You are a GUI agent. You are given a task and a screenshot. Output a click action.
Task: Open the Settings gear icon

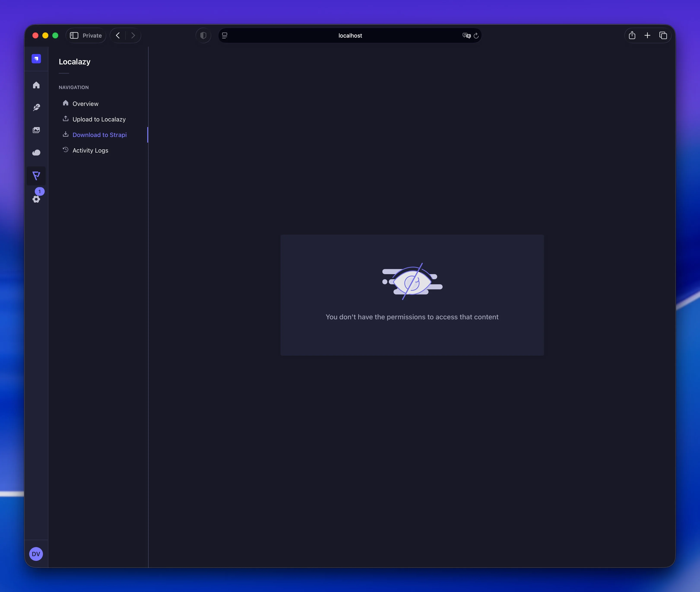tap(36, 199)
